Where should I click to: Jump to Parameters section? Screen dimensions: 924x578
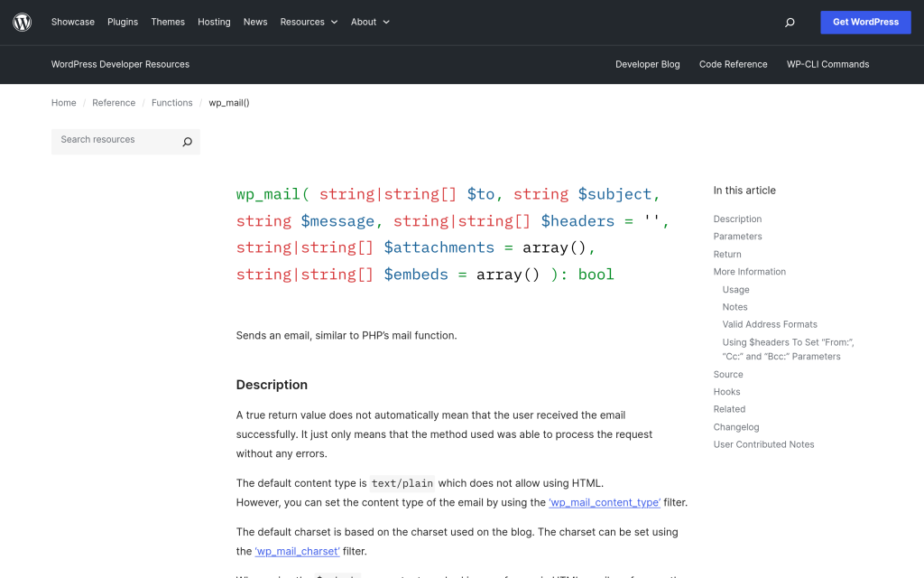point(737,237)
